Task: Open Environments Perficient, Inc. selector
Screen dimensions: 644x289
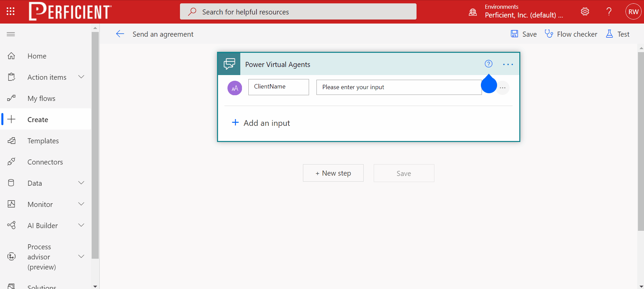Action: (524, 11)
